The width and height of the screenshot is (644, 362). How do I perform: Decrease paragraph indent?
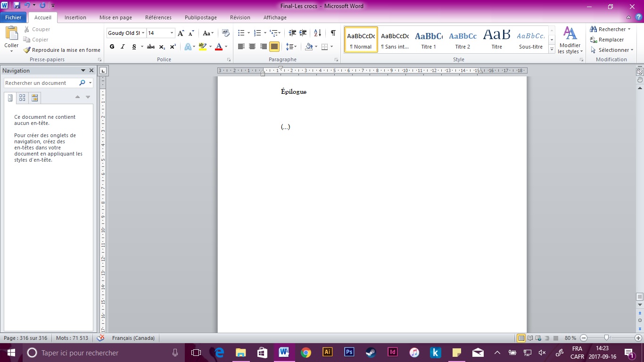tap(292, 33)
